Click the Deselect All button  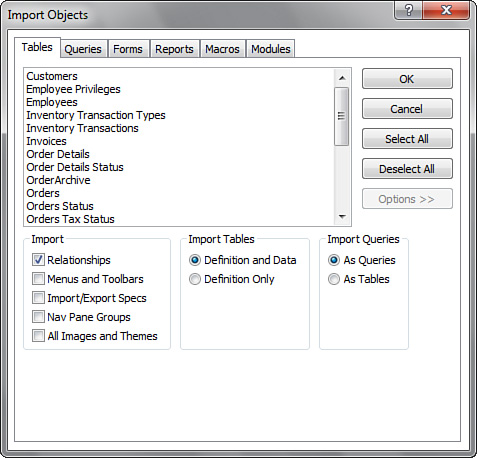[407, 169]
